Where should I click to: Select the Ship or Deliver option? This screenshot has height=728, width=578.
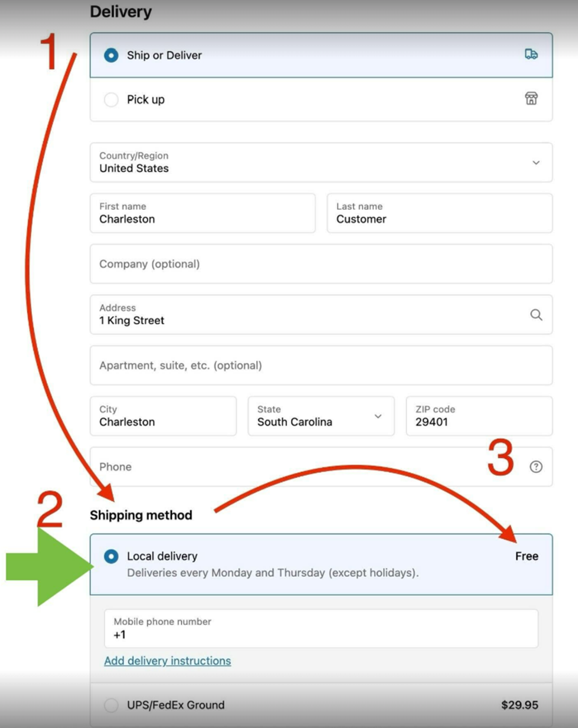point(111,55)
